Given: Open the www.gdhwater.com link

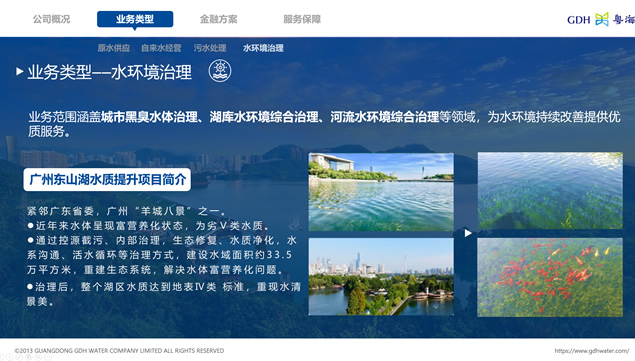Looking at the screenshot, I should (592, 351).
